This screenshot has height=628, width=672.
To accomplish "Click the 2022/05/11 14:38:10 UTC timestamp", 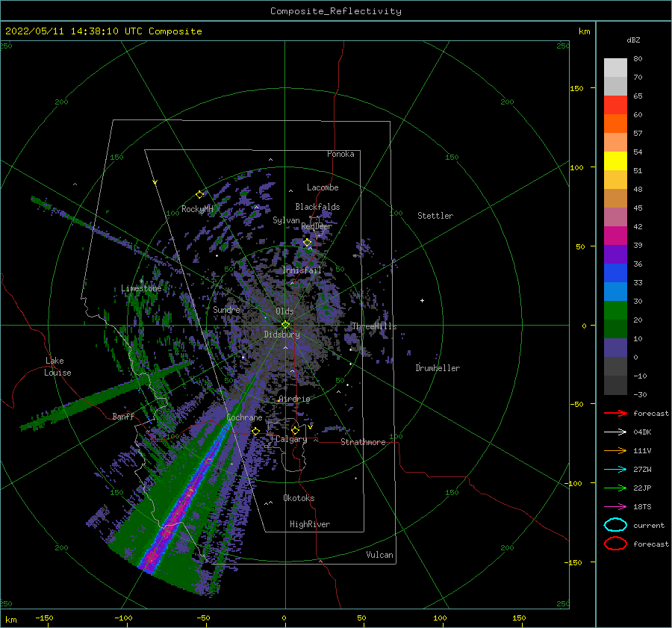I will click(103, 31).
